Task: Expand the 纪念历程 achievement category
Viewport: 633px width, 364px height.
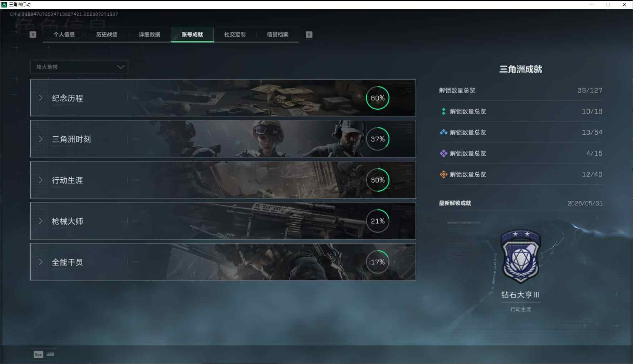Action: [223, 98]
